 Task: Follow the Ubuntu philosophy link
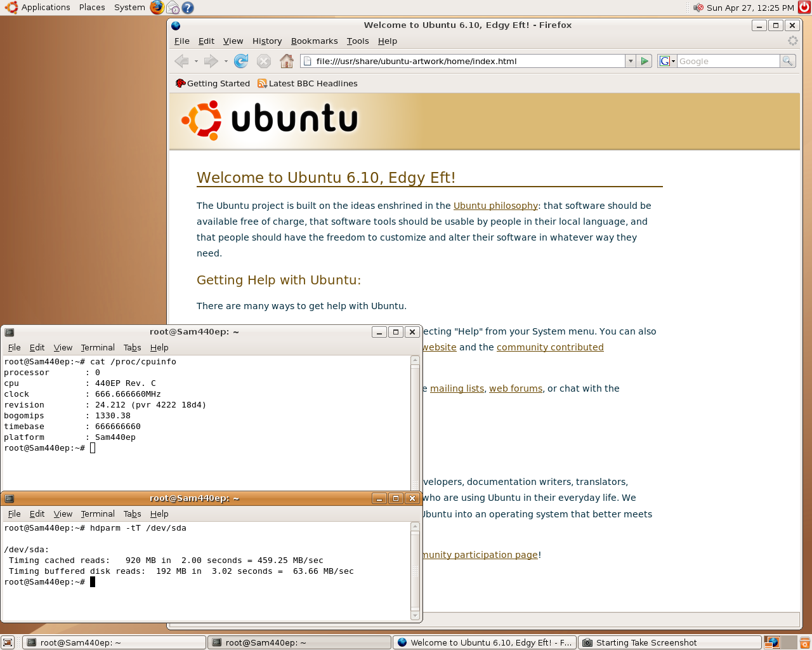(x=495, y=206)
